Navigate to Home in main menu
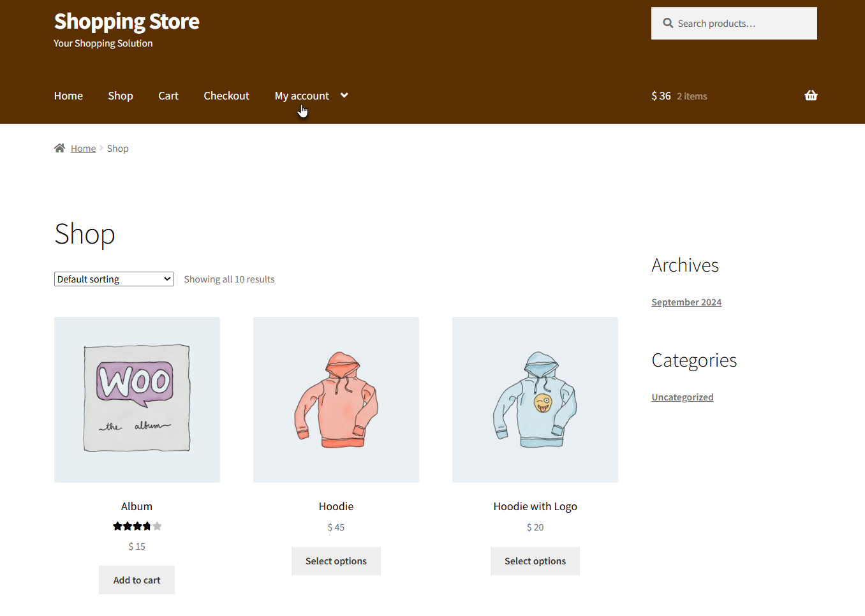The height and width of the screenshot is (616, 865). point(68,96)
